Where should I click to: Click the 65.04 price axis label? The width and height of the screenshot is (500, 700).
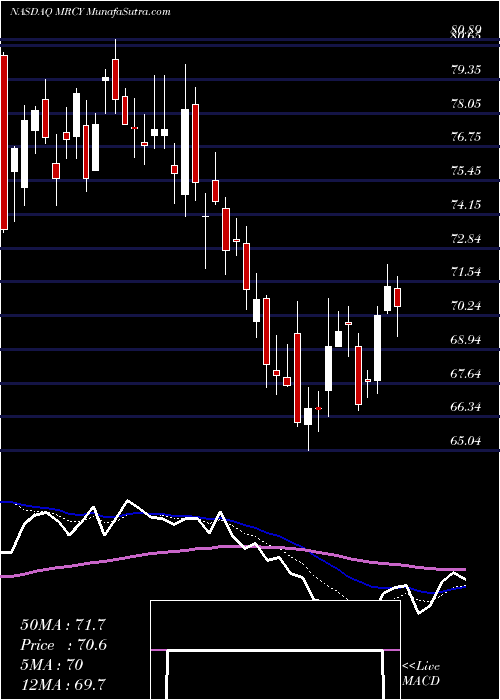pyautogui.click(x=466, y=441)
